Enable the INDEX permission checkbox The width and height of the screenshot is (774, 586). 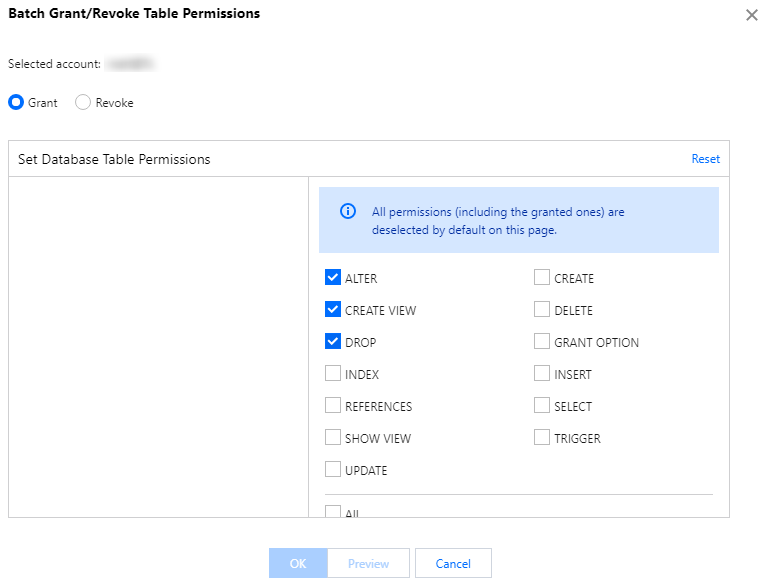tap(333, 374)
